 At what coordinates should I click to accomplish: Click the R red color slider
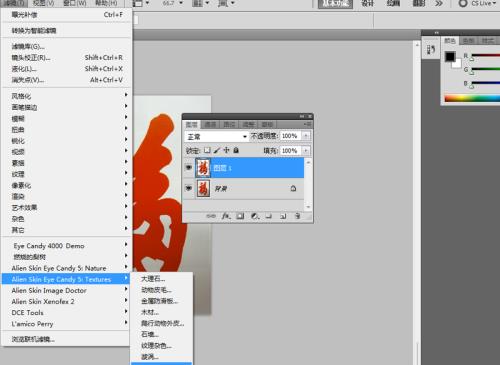[x=485, y=55]
